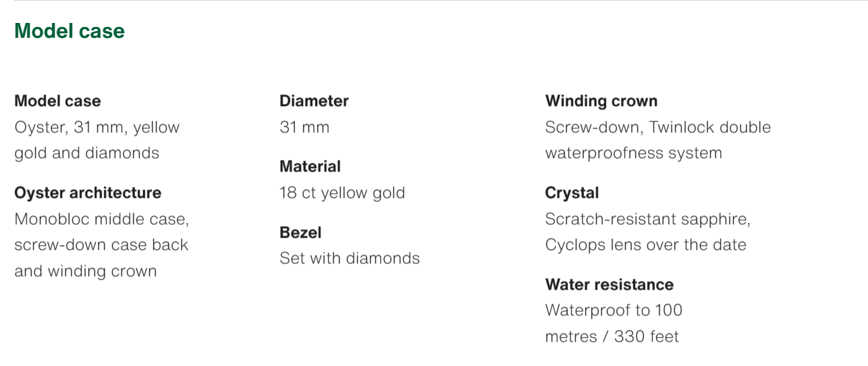
Task: Select the 31 mm diameter value
Action: [x=304, y=128]
